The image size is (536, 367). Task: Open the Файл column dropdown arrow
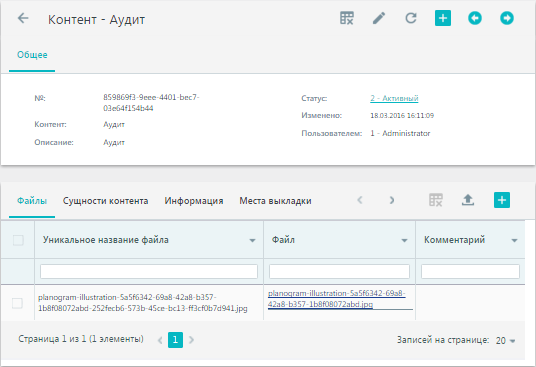404,241
